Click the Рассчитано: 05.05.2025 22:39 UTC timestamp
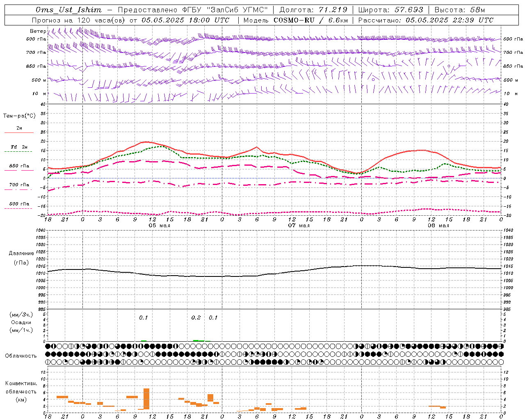This screenshot has width=525, height=420. [426, 20]
